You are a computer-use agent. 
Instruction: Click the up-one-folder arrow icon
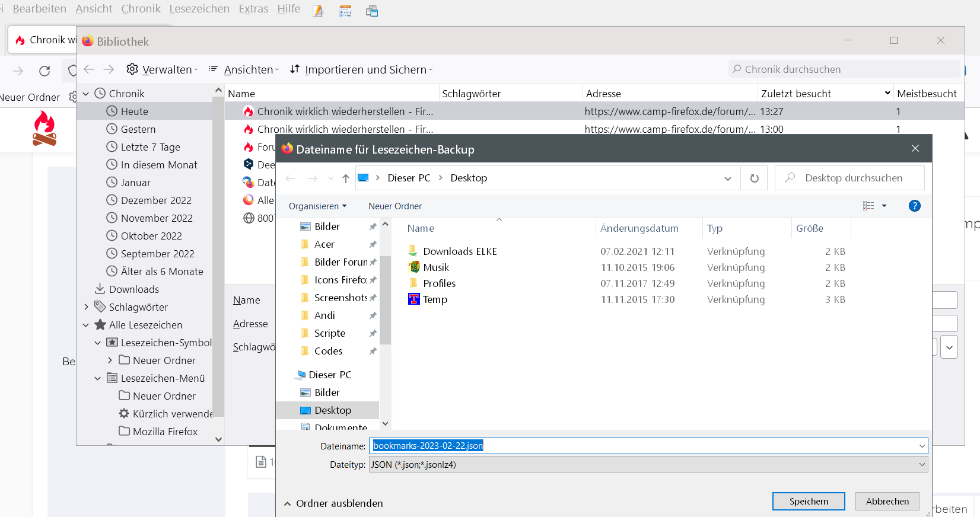click(346, 178)
